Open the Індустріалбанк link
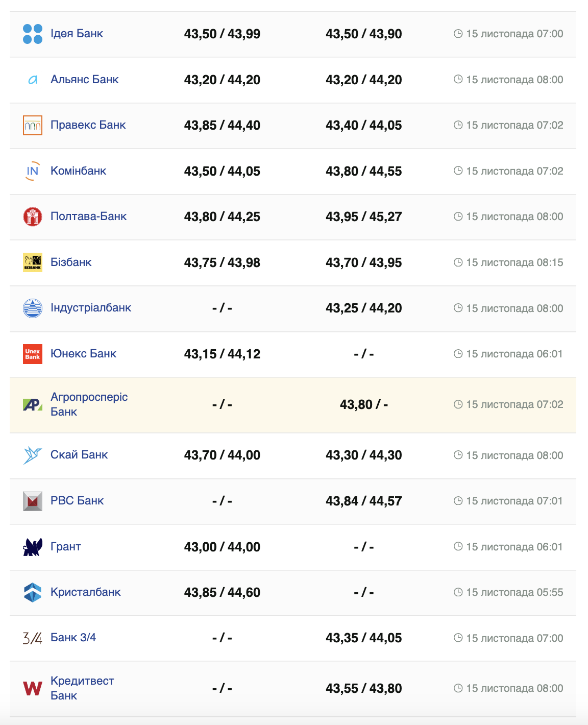Viewport: 588px width, 725px height. (x=91, y=308)
